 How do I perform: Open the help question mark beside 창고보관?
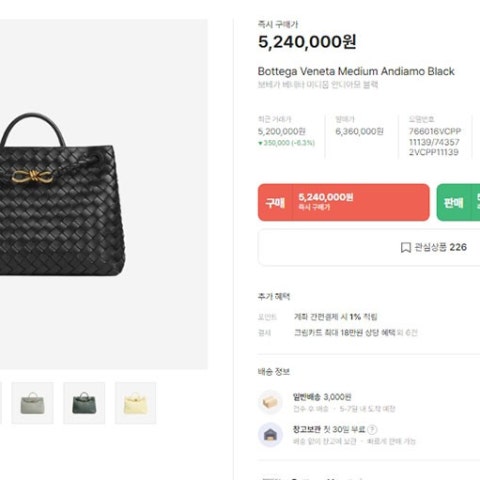pyautogui.click(x=372, y=429)
